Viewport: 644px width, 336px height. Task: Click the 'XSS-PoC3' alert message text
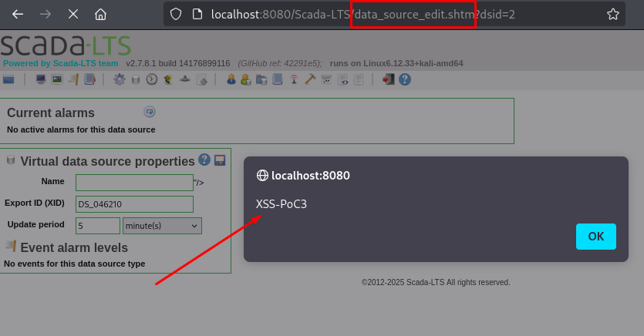(282, 204)
